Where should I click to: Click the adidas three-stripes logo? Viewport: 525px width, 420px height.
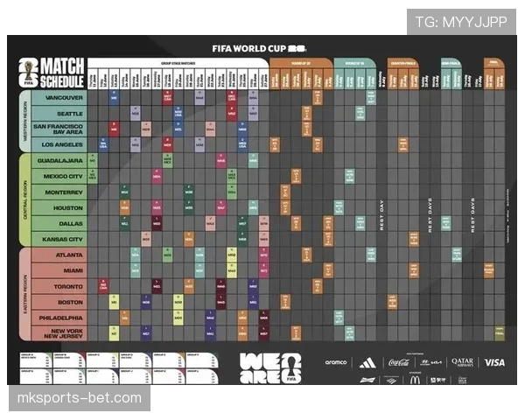click(367, 363)
